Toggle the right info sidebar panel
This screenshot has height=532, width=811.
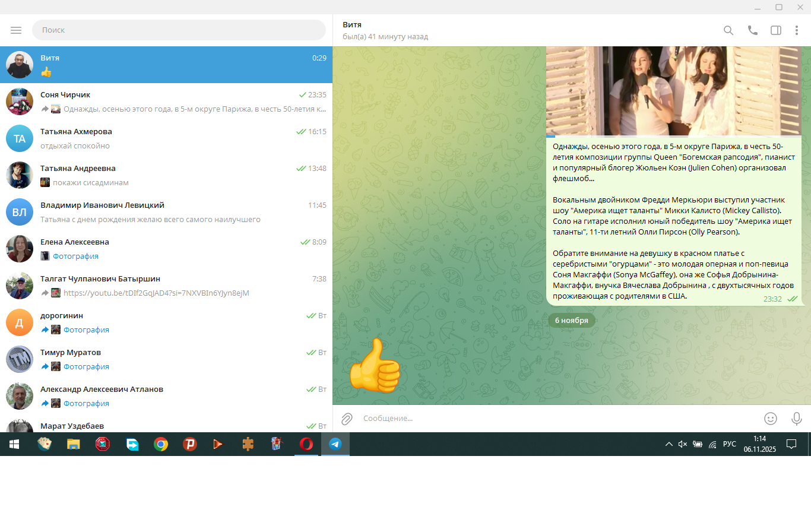pos(776,30)
